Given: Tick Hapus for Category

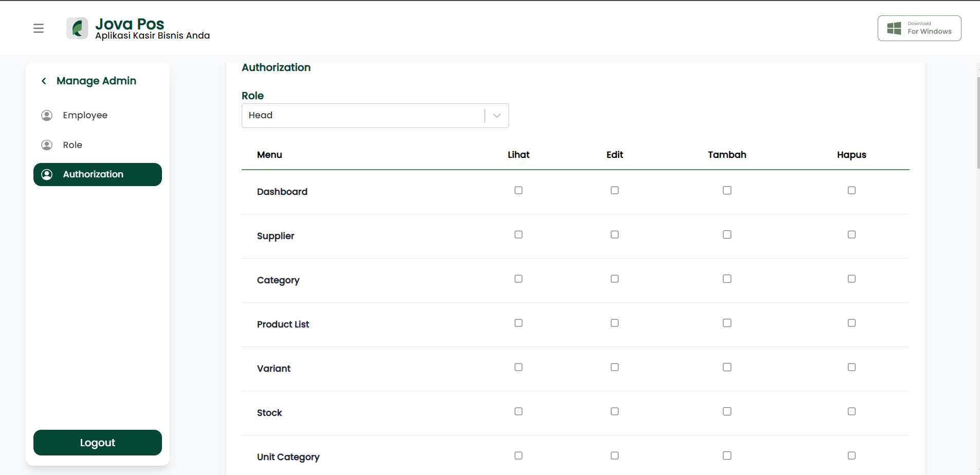Looking at the screenshot, I should pos(851,279).
